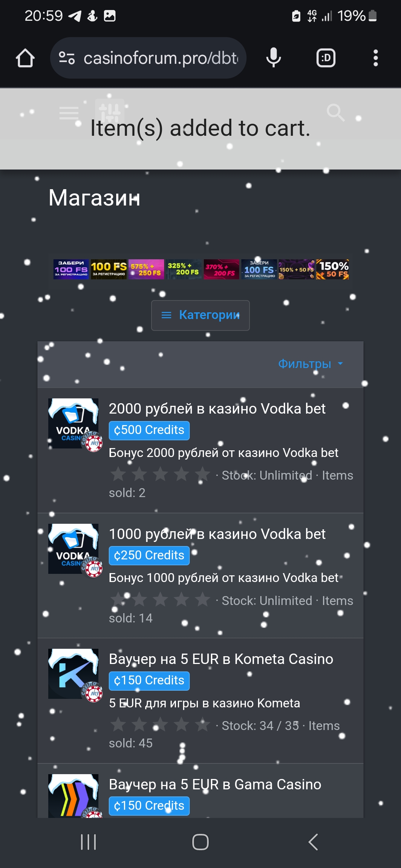Open the forum hamburger menu icon
This screenshot has width=401, height=868.
[x=69, y=113]
